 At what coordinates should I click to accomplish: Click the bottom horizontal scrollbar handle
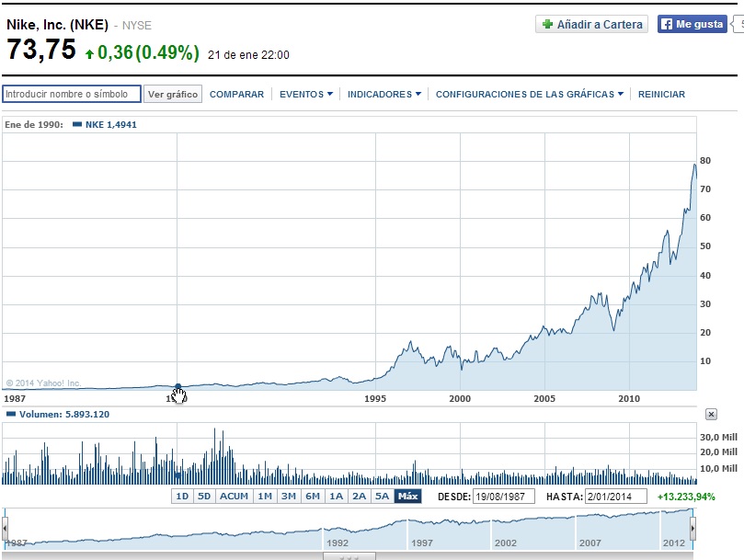tap(349, 556)
